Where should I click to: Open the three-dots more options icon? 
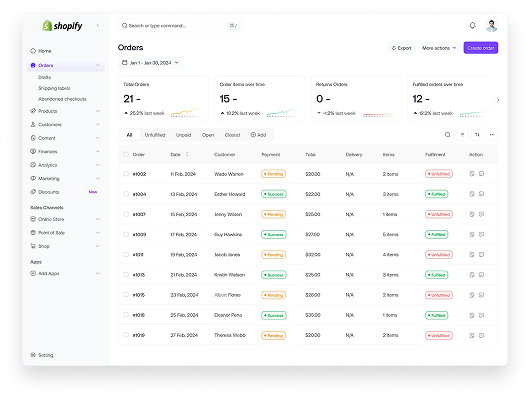(492, 135)
